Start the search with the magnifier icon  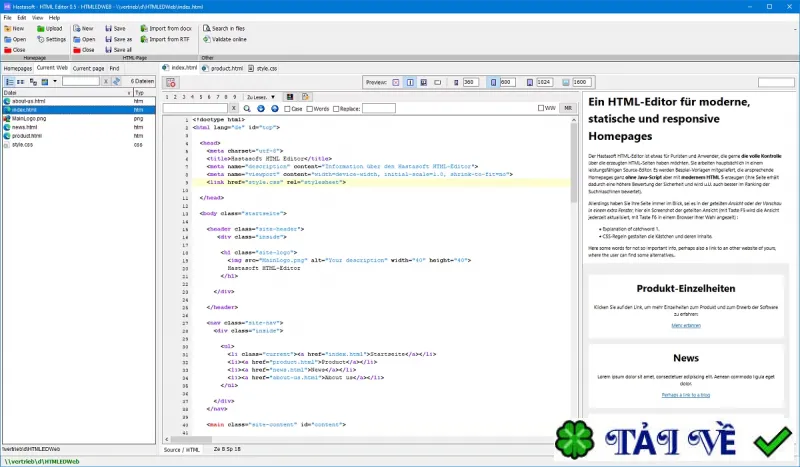tap(247, 109)
